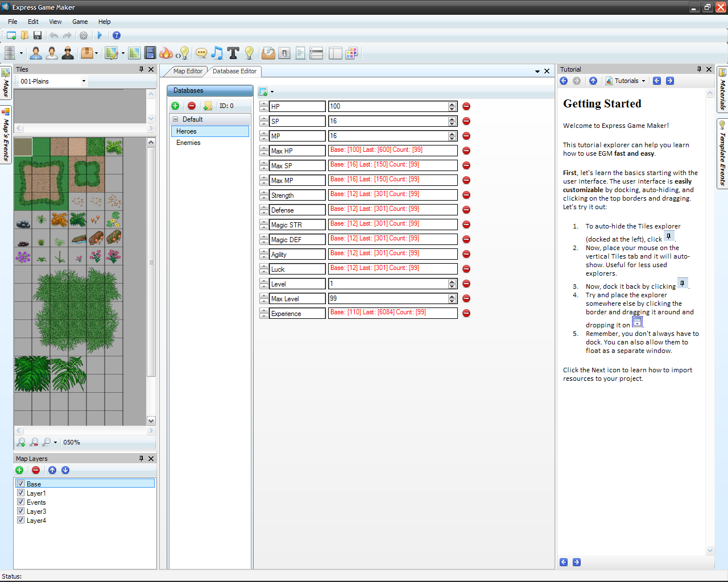Image resolution: width=728 pixels, height=582 pixels.
Task: Toggle auto-hide pin on Tutorial panel
Action: [699, 69]
